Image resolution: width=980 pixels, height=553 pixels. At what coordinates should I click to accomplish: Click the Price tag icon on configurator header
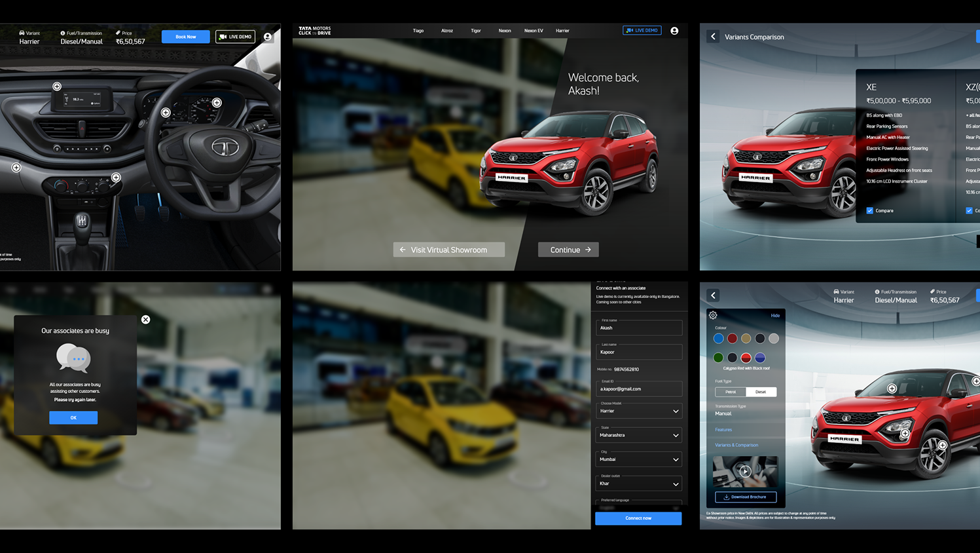(x=932, y=292)
